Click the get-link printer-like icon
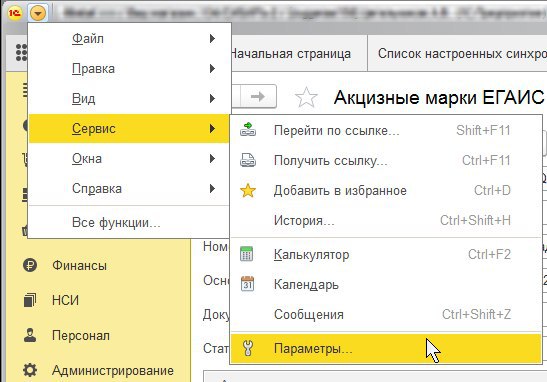This screenshot has width=547, height=382. pos(248,160)
